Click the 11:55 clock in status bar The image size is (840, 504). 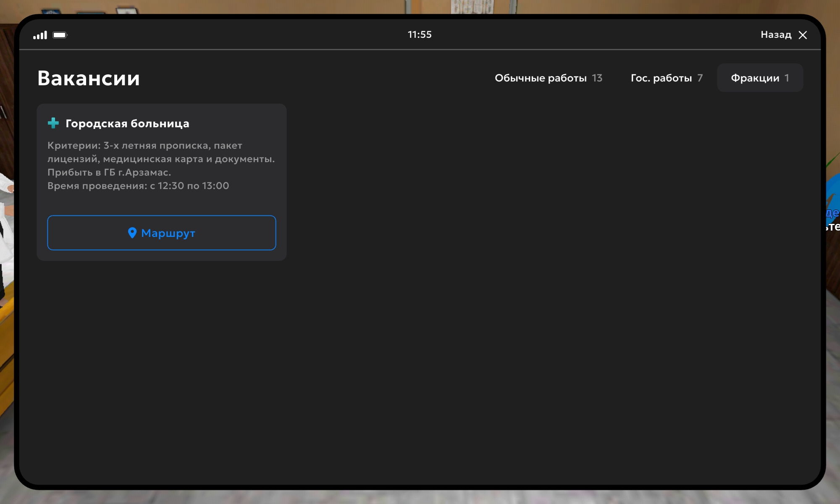pyautogui.click(x=420, y=34)
